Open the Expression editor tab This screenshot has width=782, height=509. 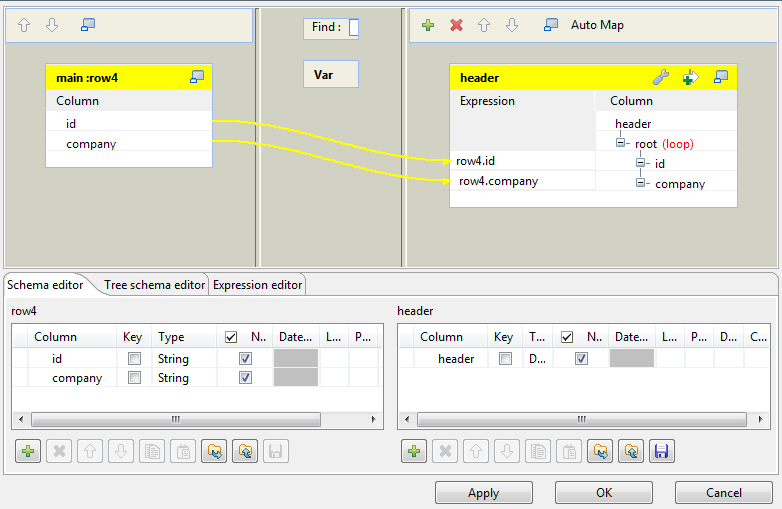point(257,285)
